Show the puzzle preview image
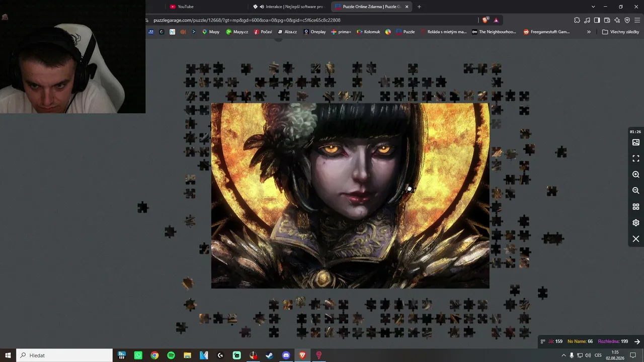This screenshot has height=362, width=644. [x=636, y=142]
